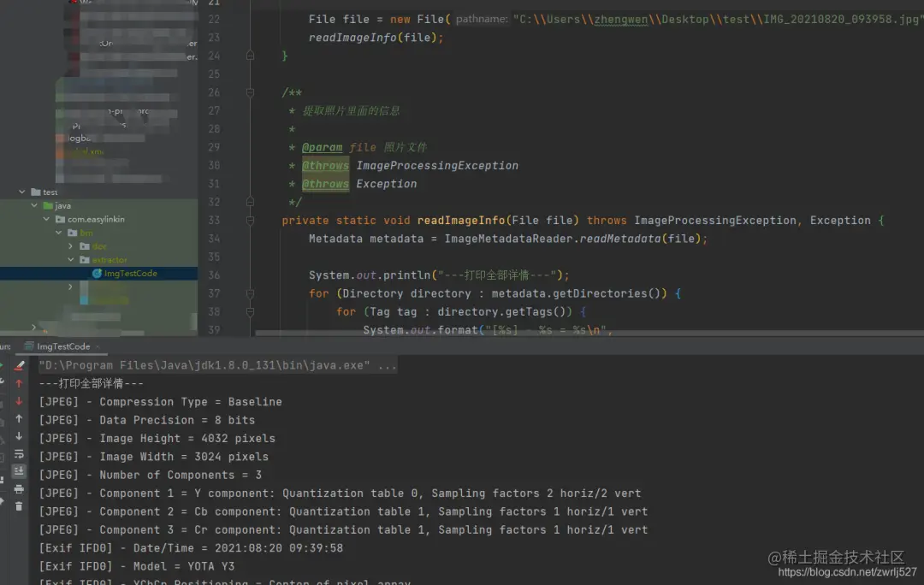The width and height of the screenshot is (924, 585).
Task: Click the fold end marker at line 24
Action: click(250, 56)
